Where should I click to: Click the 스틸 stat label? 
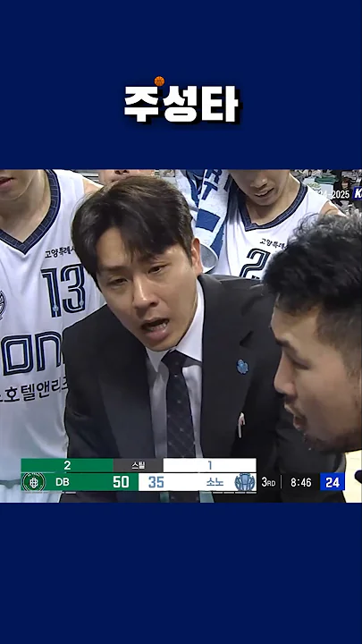click(139, 465)
